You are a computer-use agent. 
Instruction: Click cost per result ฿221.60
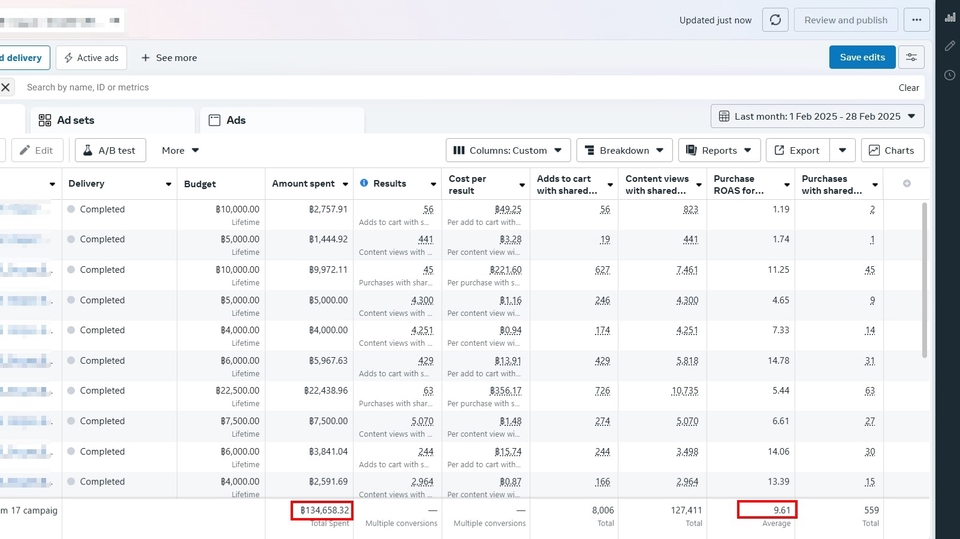[x=505, y=270]
